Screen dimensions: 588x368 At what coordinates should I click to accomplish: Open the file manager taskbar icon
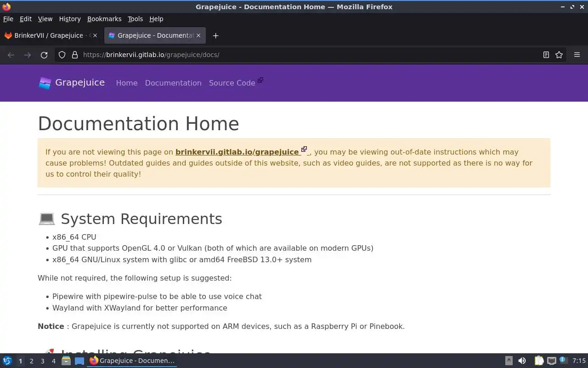pyautogui.click(x=66, y=361)
